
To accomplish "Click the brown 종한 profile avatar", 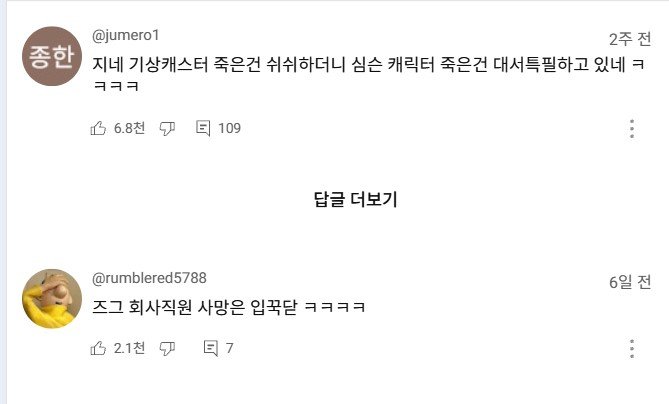I will [50, 56].
